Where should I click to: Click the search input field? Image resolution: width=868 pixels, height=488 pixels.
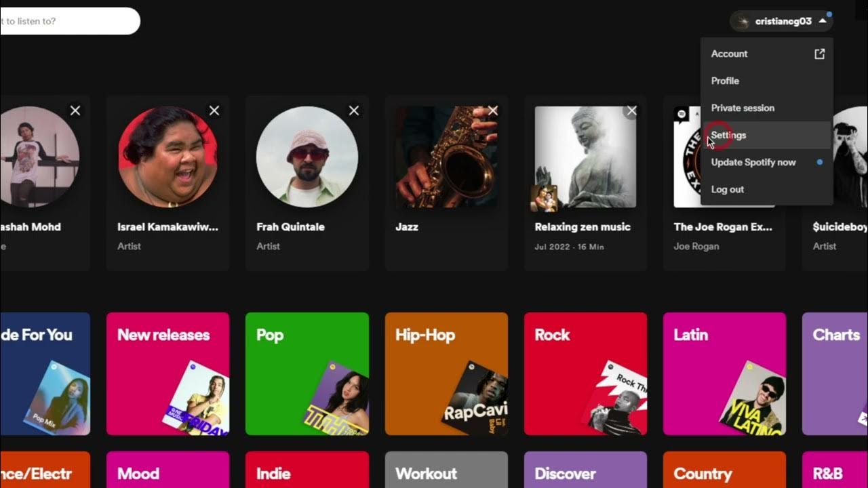[69, 21]
